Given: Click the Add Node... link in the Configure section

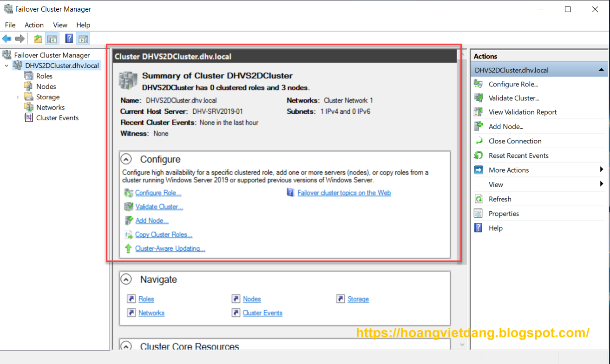Looking at the screenshot, I should click(151, 221).
